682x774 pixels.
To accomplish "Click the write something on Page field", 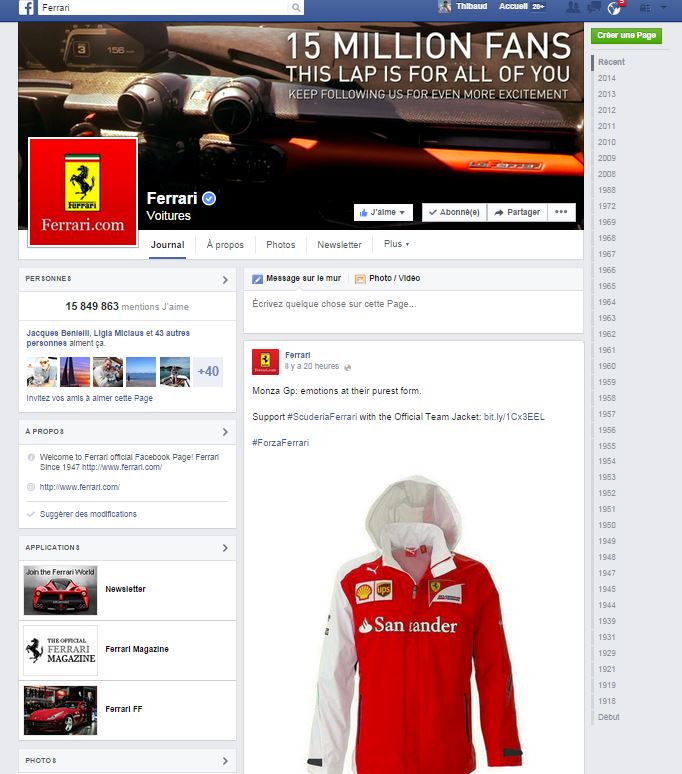I will pyautogui.click(x=413, y=311).
